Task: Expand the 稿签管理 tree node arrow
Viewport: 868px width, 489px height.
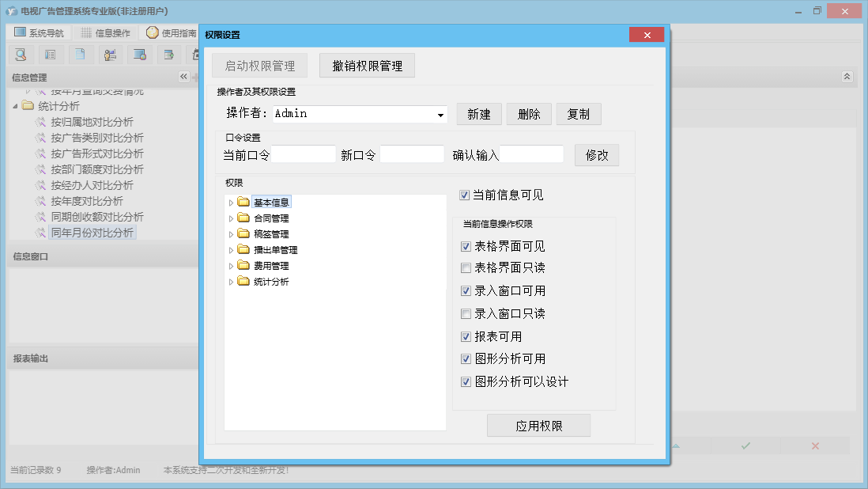Action: click(x=231, y=234)
